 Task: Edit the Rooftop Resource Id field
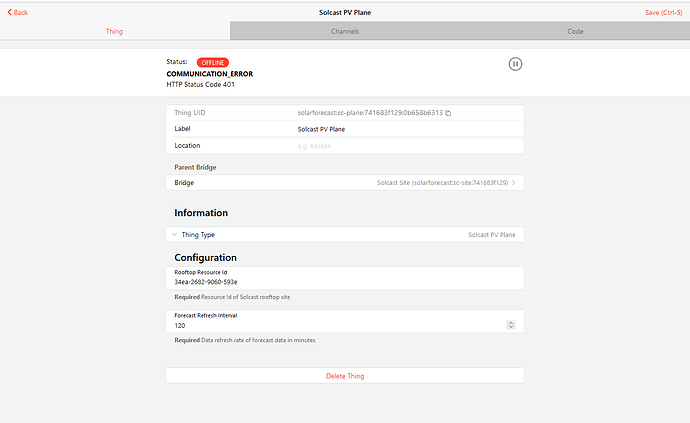point(345,278)
